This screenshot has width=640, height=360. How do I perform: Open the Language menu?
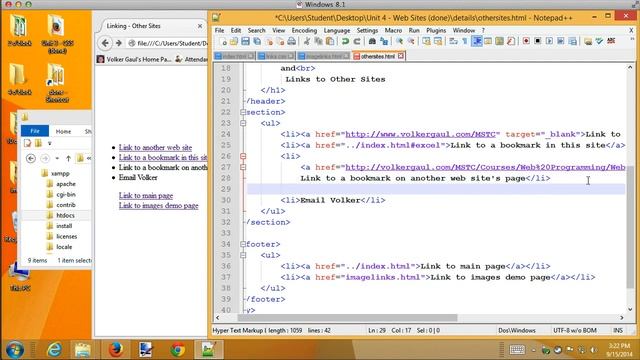pos(337,30)
